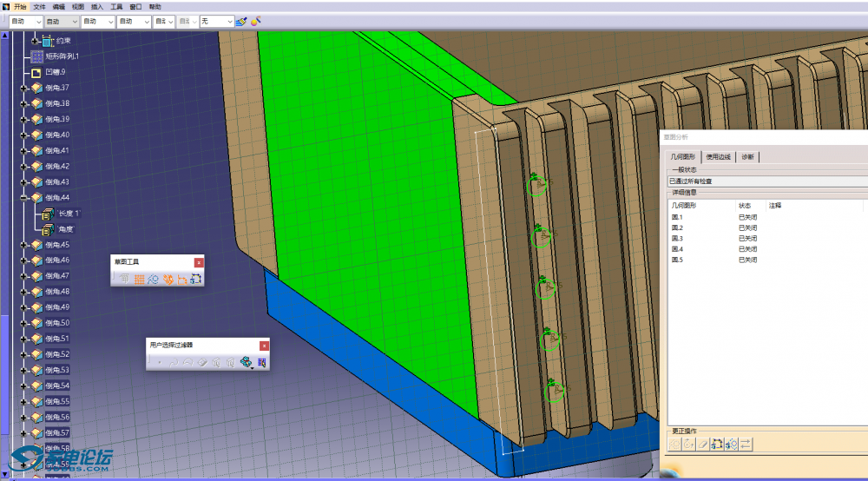Toggle geometric constraints icon in 草图工具
The height and width of the screenshot is (481, 868).
click(168, 279)
